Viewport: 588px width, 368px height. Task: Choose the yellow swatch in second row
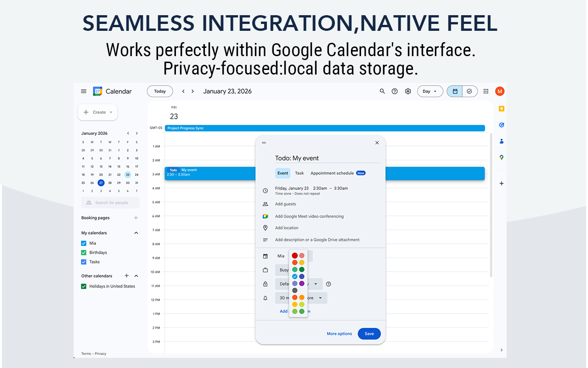click(x=302, y=263)
